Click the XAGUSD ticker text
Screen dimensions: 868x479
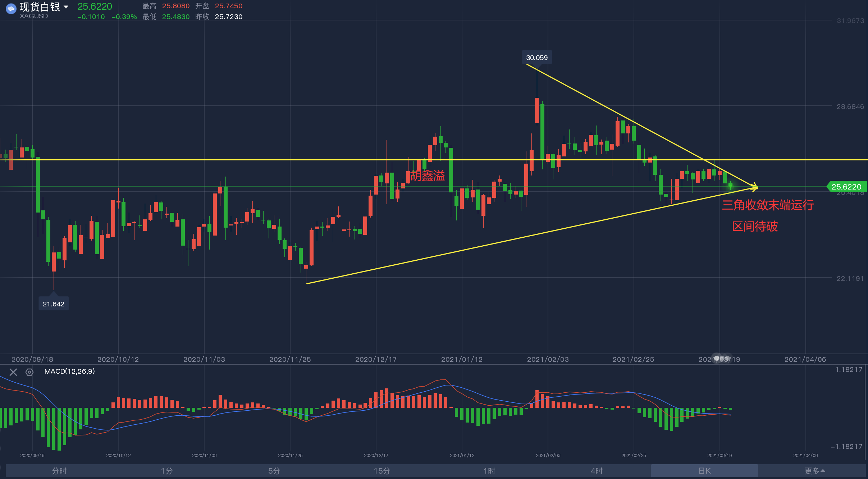33,16
